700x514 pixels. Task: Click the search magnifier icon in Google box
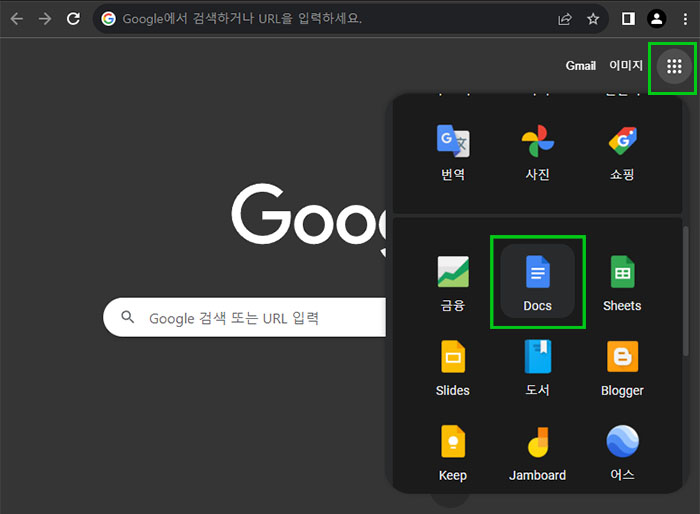pyautogui.click(x=128, y=318)
